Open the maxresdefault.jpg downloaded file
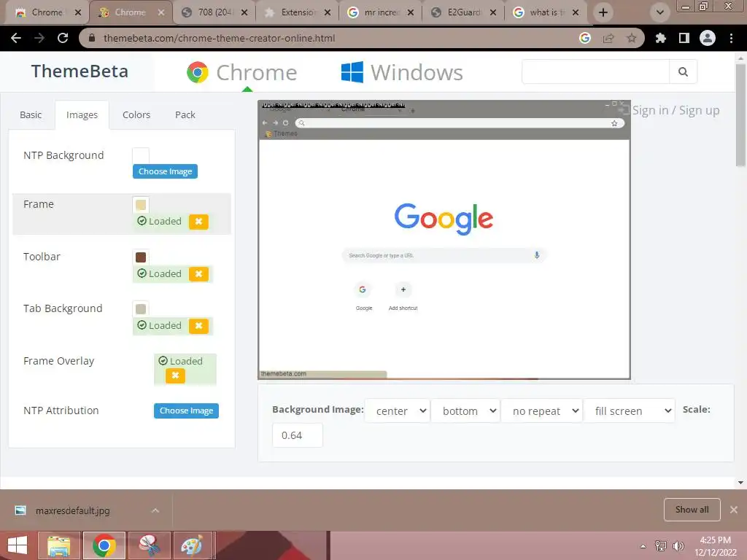Image resolution: width=747 pixels, height=560 pixels. pyautogui.click(x=72, y=510)
